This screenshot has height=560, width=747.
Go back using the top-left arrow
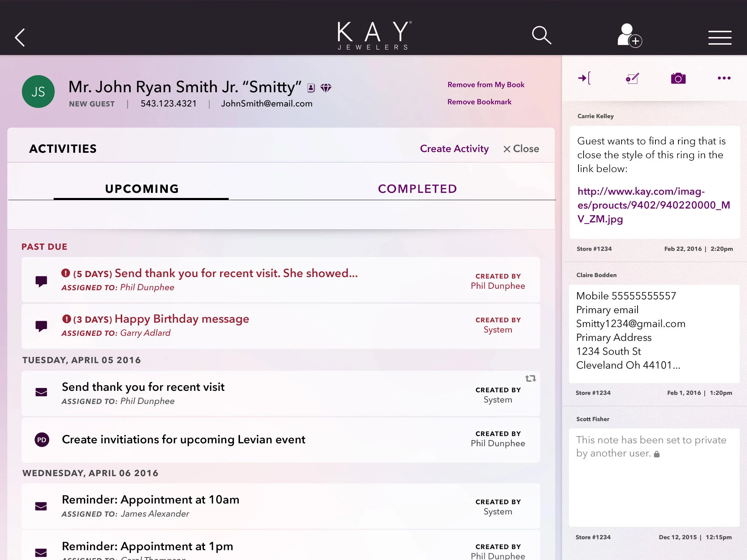tap(20, 37)
